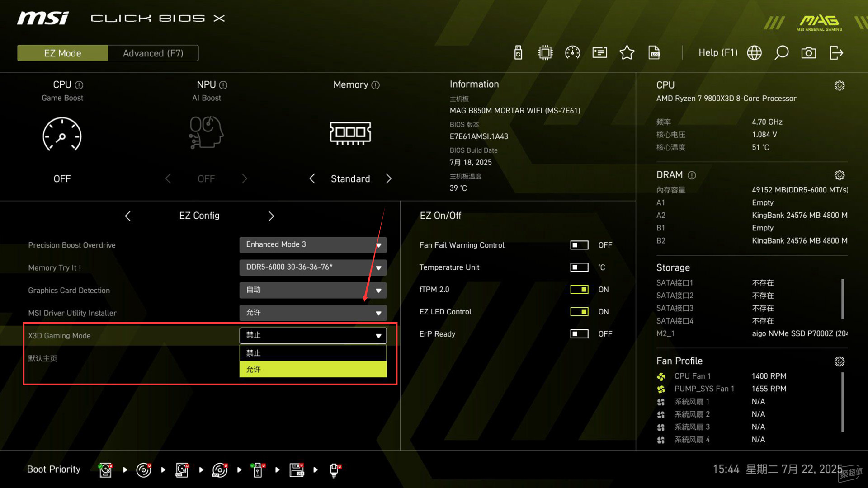Select 禁止 option in X3D dropdown list

point(313,353)
